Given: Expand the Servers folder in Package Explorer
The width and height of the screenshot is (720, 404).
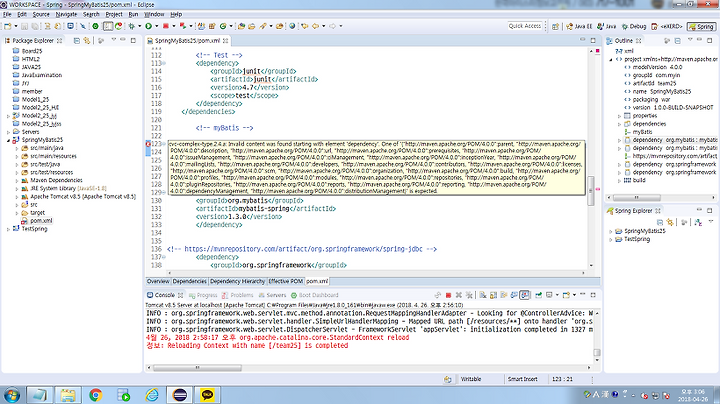Looking at the screenshot, I should click(8, 132).
